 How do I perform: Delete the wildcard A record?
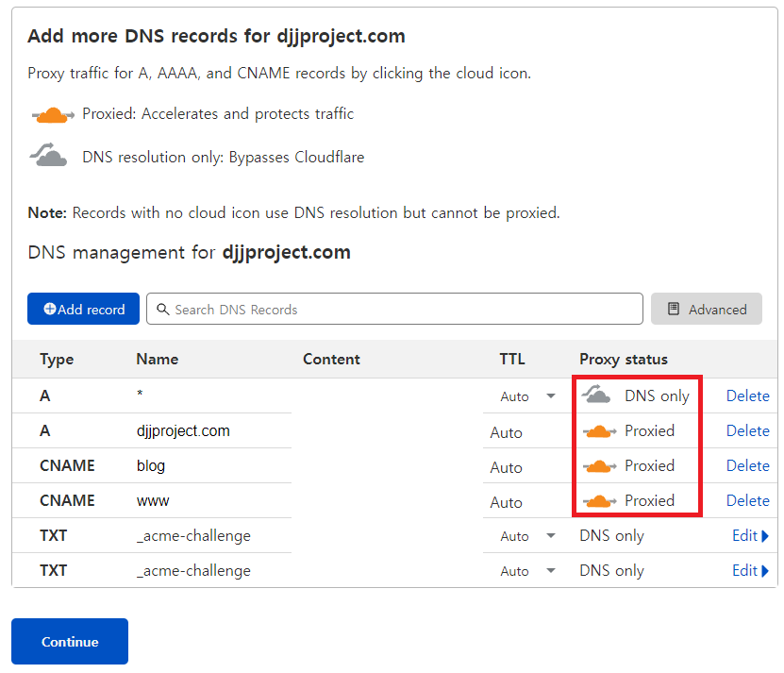747,395
